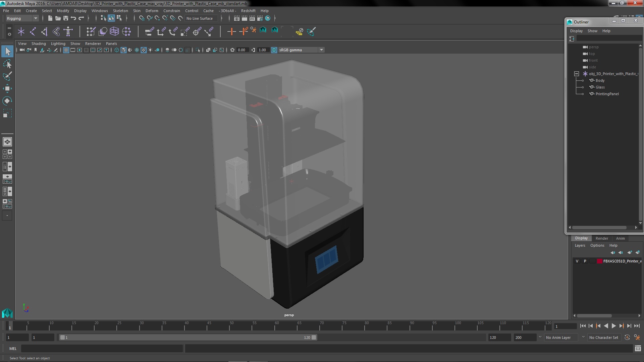The width and height of the screenshot is (644, 362).
Task: Toggle smooth shade all viewport icon
Action: (123, 50)
